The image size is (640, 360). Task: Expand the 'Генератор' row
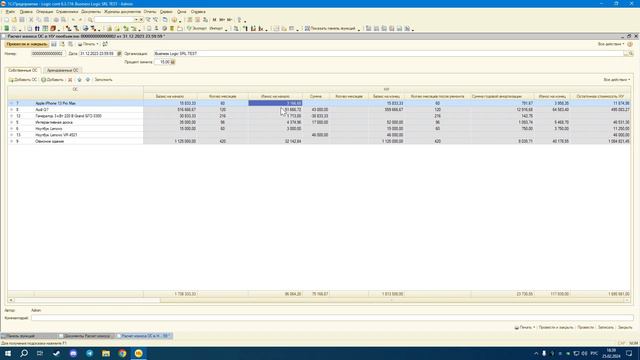11,116
